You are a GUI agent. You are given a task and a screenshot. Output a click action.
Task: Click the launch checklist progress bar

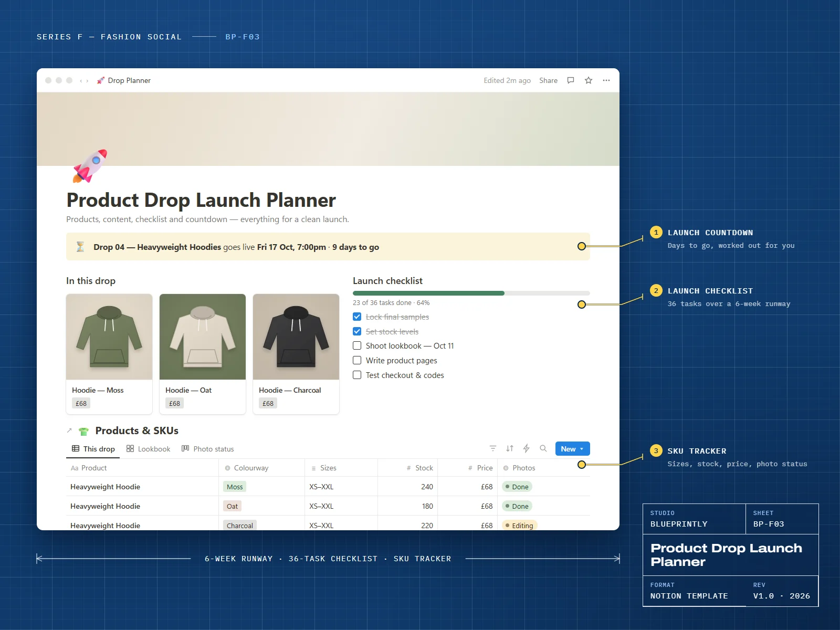tap(471, 293)
